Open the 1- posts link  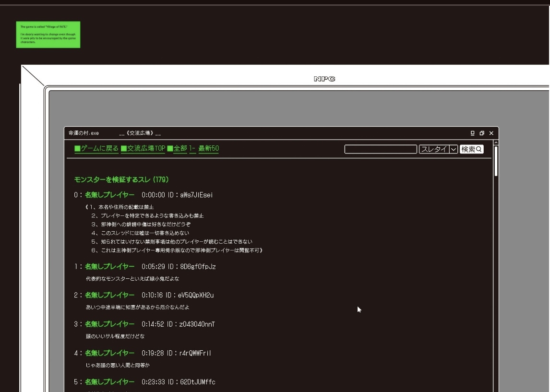click(192, 148)
